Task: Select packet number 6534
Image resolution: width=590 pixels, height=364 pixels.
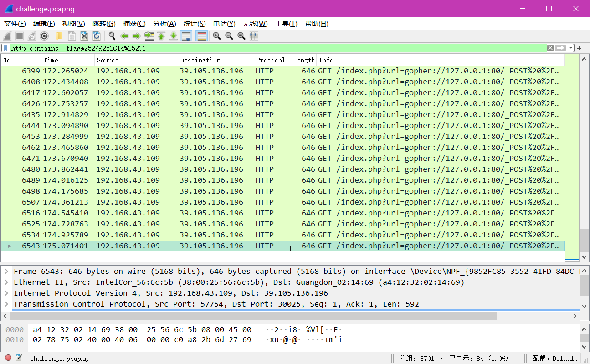Action: pyautogui.click(x=282, y=235)
